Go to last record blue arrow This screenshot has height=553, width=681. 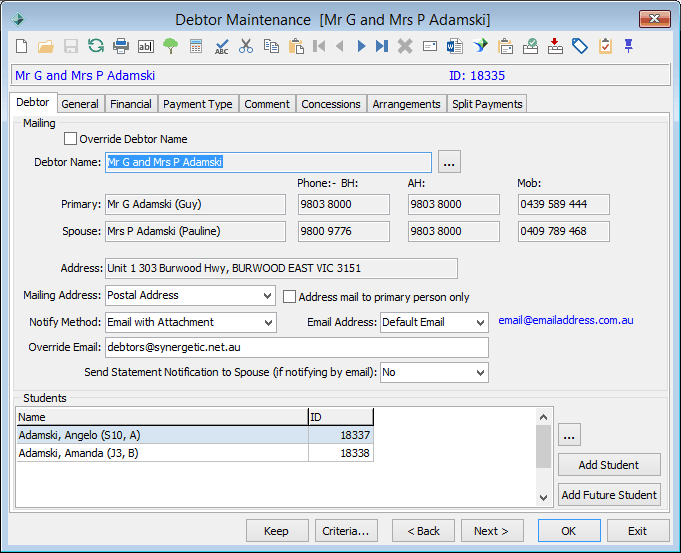[x=382, y=46]
